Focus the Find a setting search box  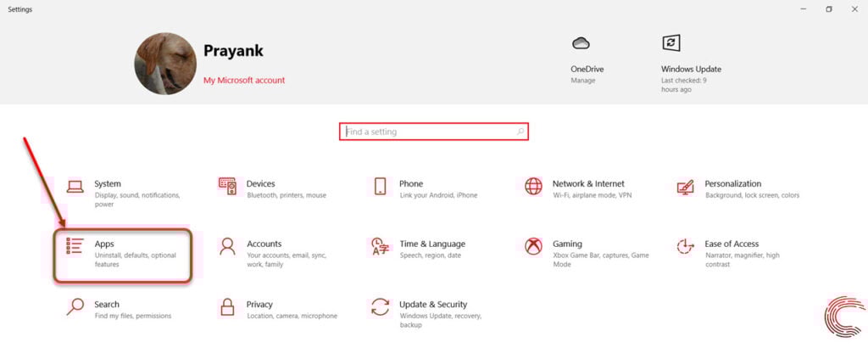(433, 132)
